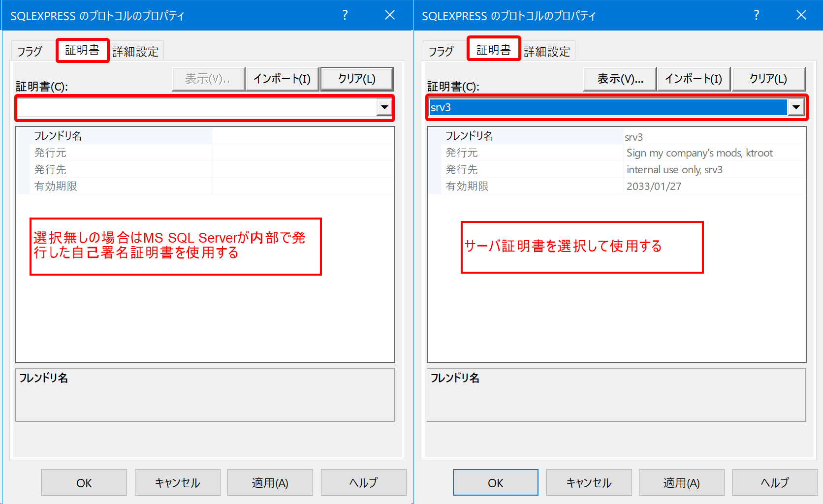Click キャンセル in left dialog
Viewport: 823px width, 504px height.
(x=178, y=482)
